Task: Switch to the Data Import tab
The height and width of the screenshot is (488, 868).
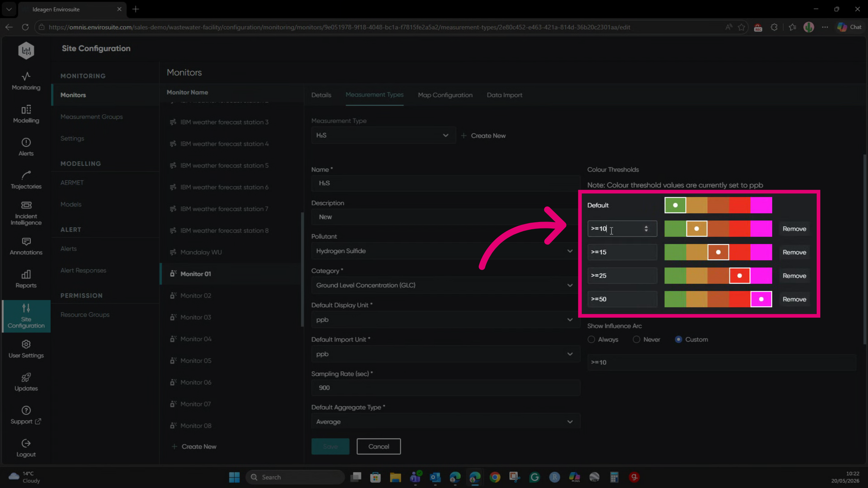Action: point(505,95)
